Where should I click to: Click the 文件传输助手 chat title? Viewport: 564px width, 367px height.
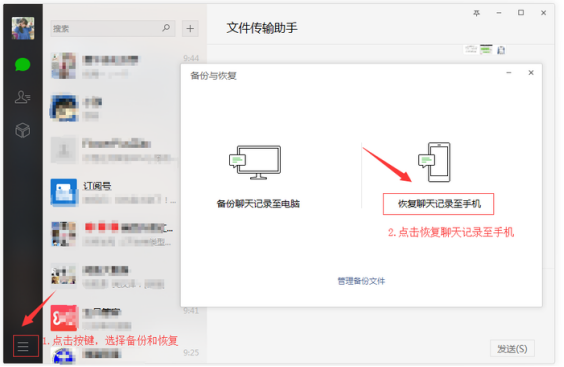262,28
